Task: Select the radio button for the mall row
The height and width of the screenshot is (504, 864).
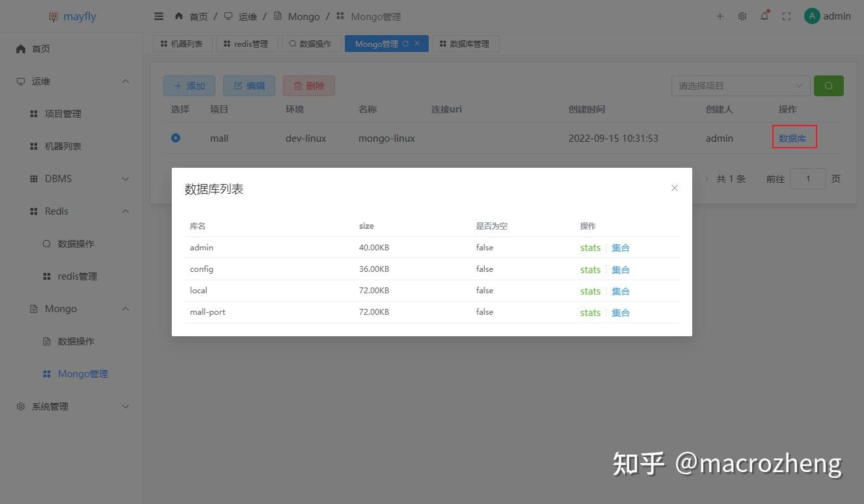Action: click(x=175, y=138)
